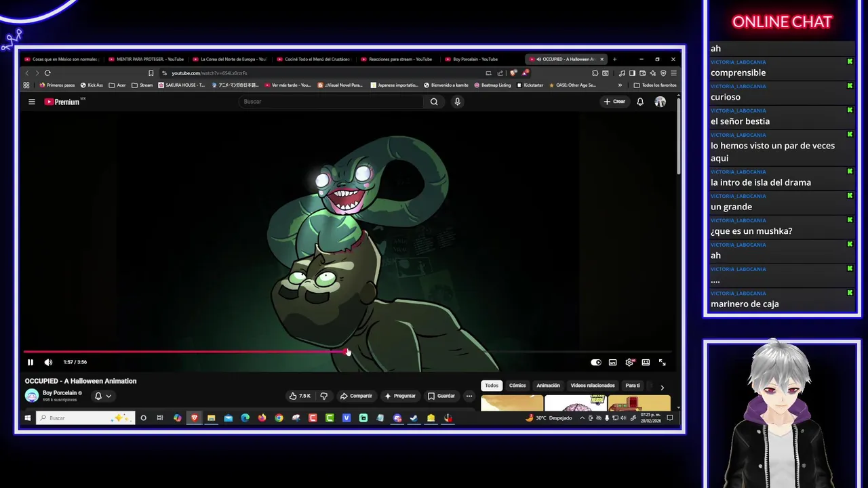The width and height of the screenshot is (868, 488).
Task: Open Brave Shields lion icon
Action: click(514, 73)
